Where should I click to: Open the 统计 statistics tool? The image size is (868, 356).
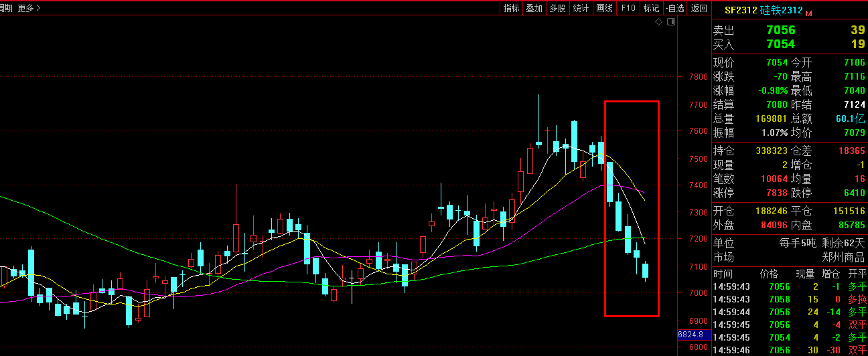(581, 8)
